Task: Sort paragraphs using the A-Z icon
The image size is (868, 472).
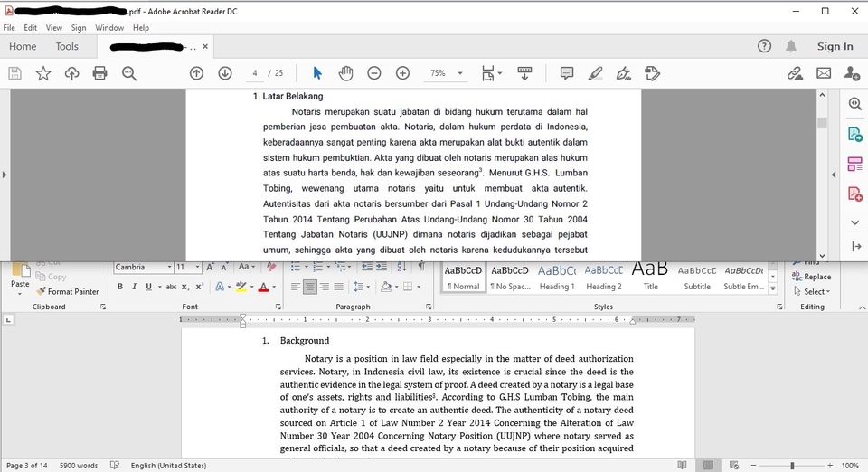Action: point(401,267)
